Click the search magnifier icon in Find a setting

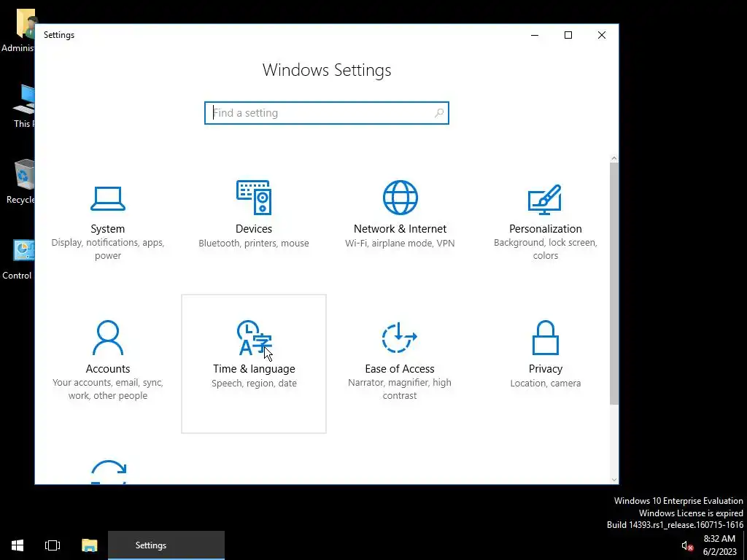[x=438, y=113]
